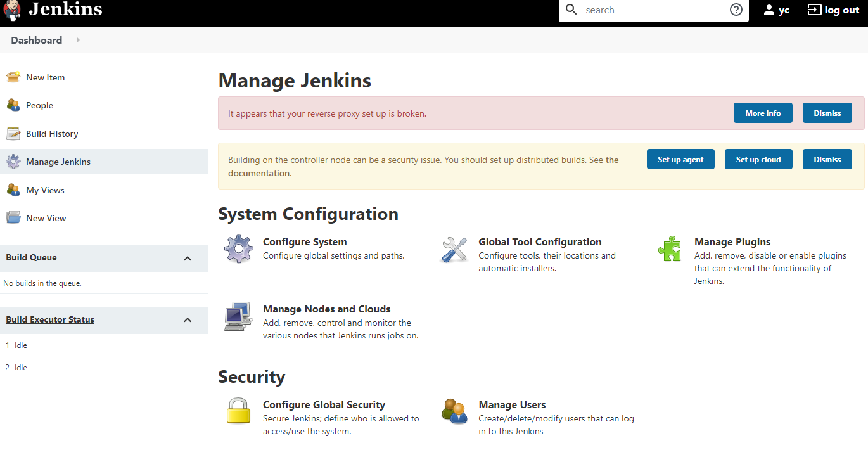The height and width of the screenshot is (450, 868).
Task: Click the Jenkins butler logo icon
Action: click(13, 11)
